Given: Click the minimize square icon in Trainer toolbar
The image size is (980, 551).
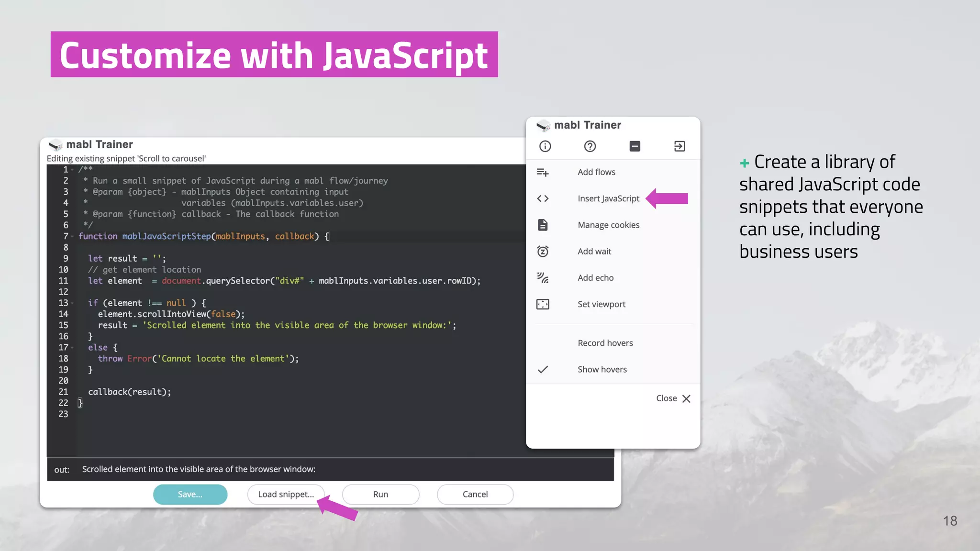Looking at the screenshot, I should coord(635,146).
